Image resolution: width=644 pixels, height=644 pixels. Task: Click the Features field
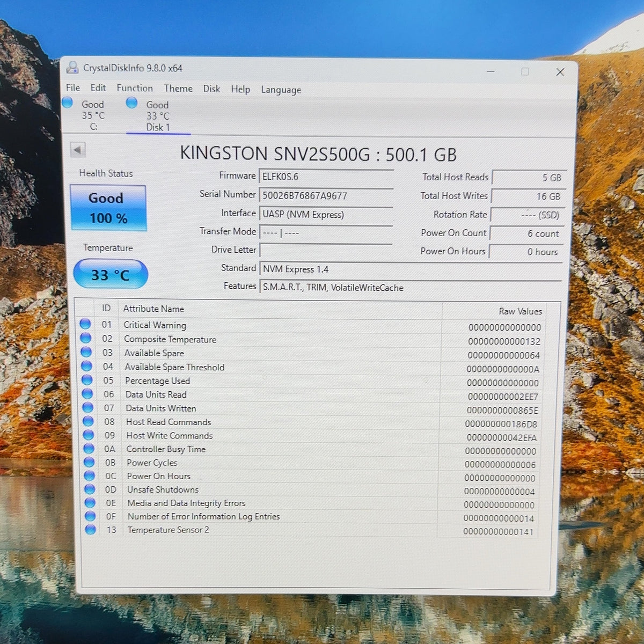click(411, 288)
